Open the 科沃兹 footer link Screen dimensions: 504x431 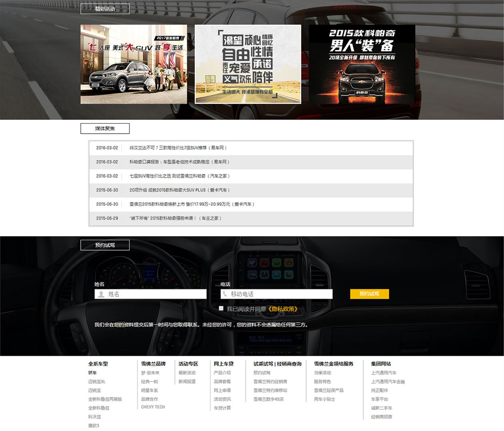pos(95,417)
